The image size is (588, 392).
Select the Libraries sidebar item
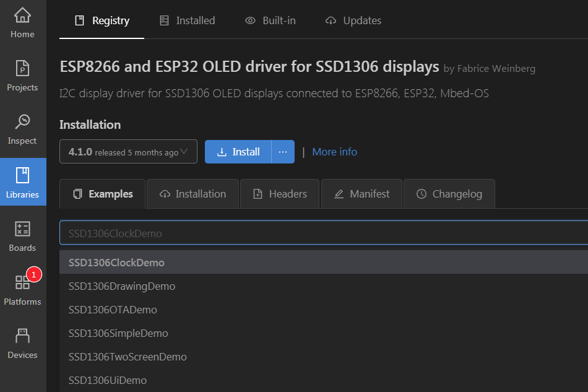tap(22, 182)
